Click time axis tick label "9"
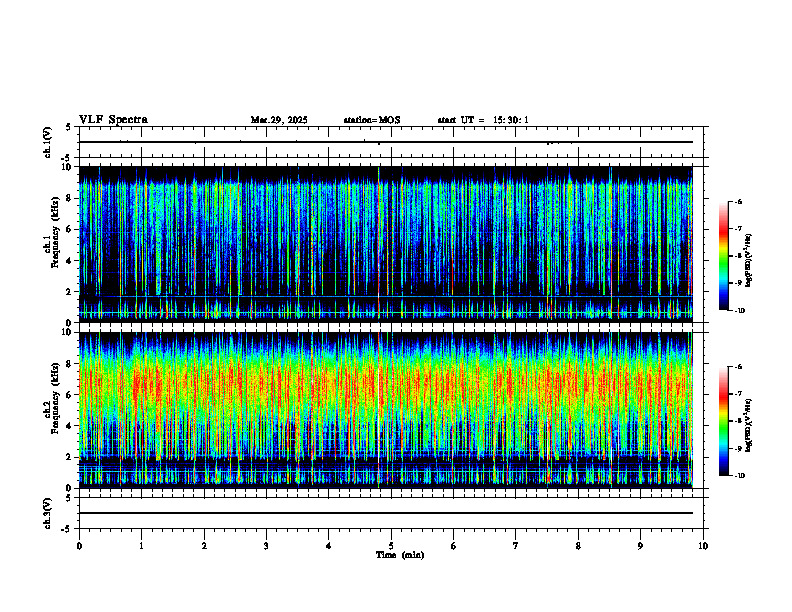792x612 pixels. click(640, 546)
